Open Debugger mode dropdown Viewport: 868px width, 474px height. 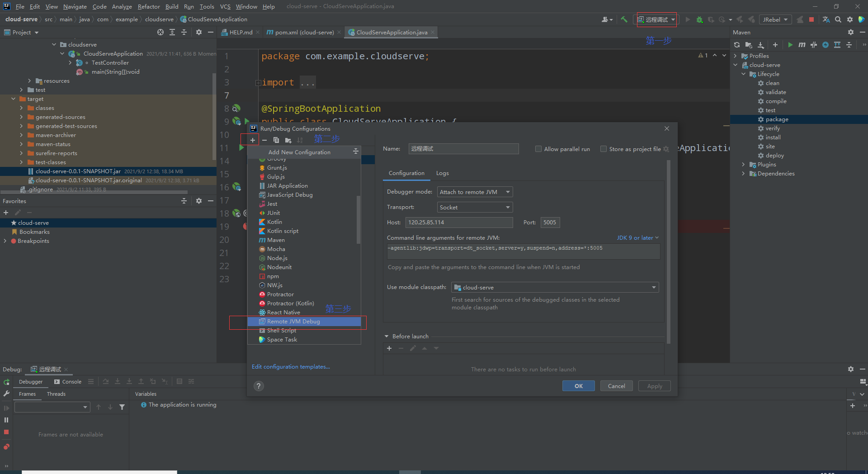475,192
